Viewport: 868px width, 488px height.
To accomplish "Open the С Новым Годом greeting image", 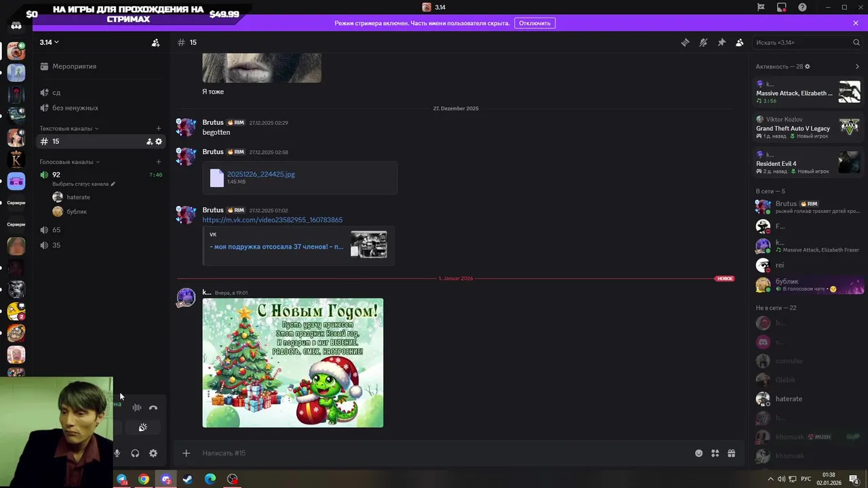I will 293,363.
